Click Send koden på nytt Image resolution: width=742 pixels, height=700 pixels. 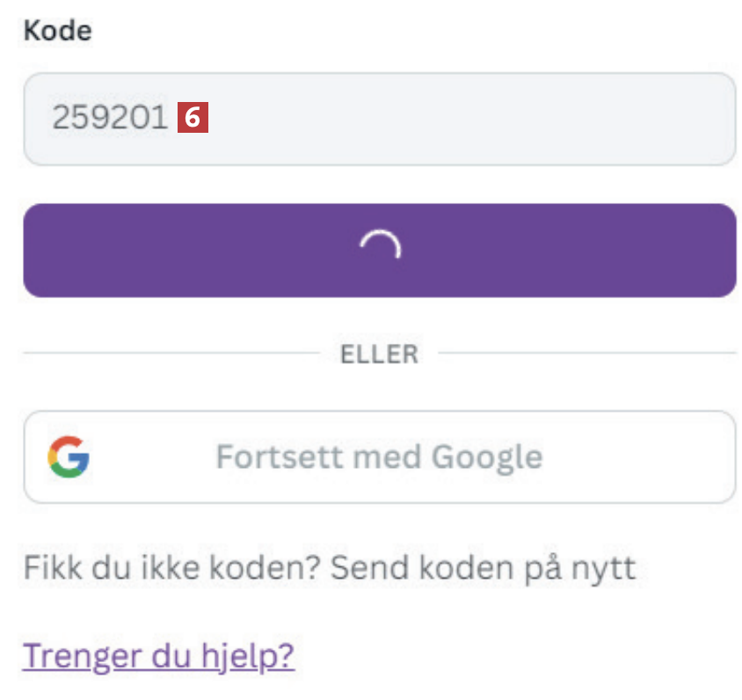tap(483, 568)
